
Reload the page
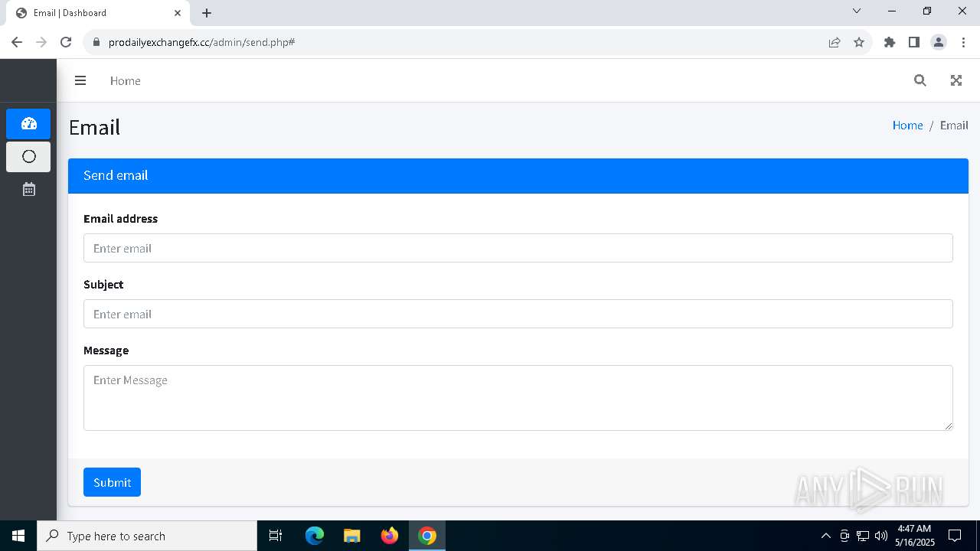(x=66, y=42)
